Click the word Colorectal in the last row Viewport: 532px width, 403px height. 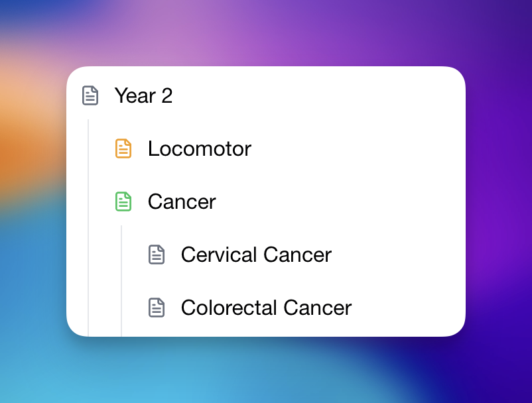pyautogui.click(x=229, y=308)
